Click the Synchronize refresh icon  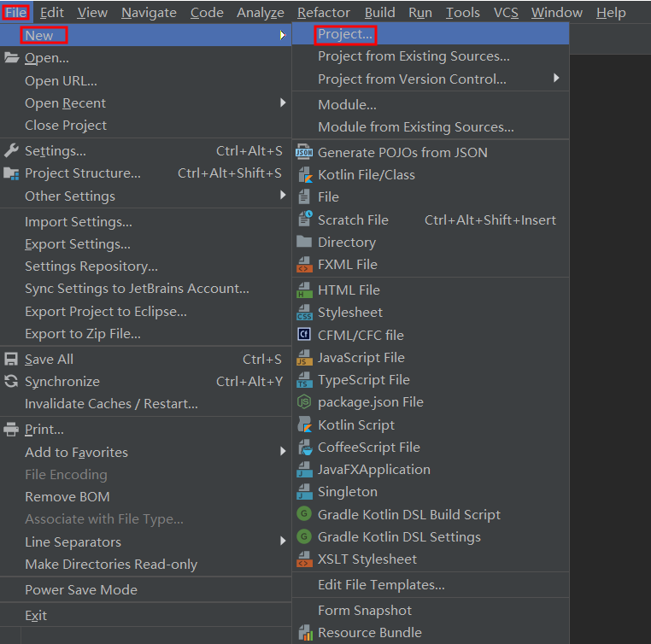(11, 381)
